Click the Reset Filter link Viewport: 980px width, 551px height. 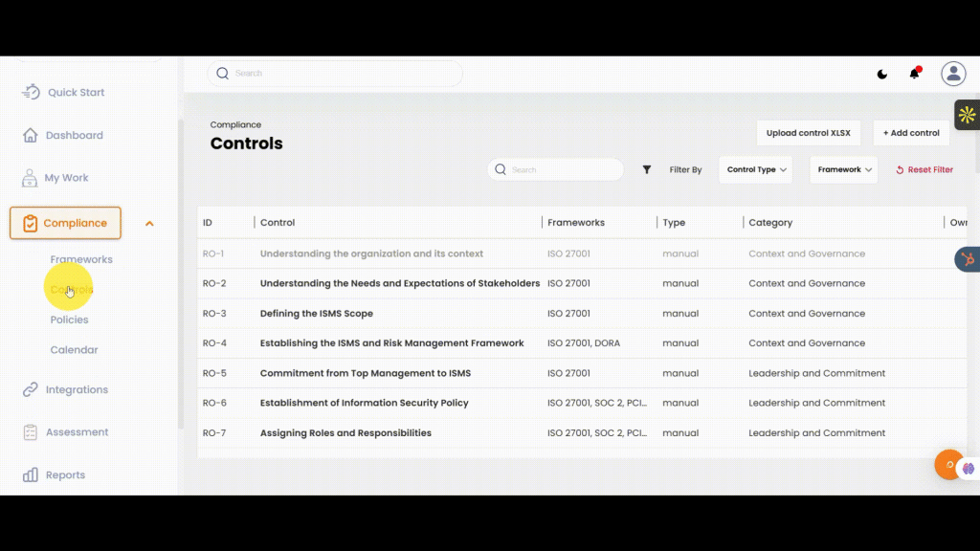pyautogui.click(x=924, y=169)
